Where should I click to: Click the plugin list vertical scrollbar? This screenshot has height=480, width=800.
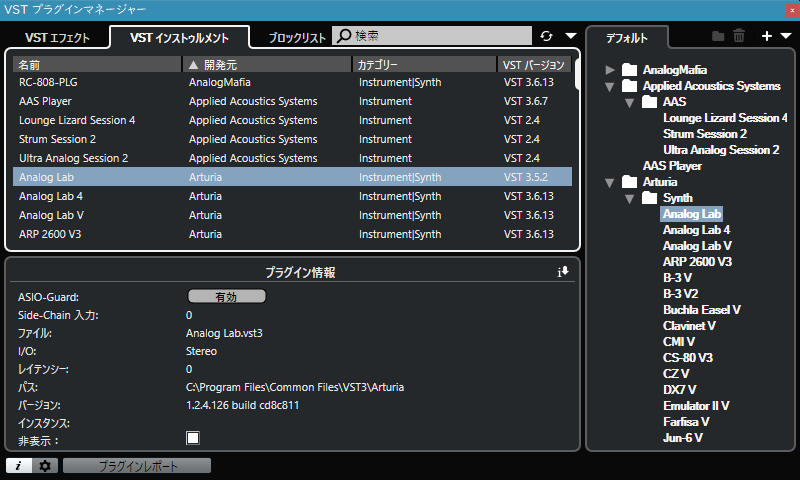click(x=576, y=74)
